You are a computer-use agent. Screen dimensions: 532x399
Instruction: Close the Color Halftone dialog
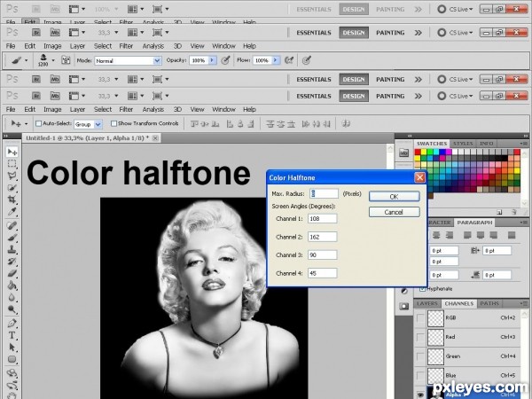pyautogui.click(x=419, y=177)
